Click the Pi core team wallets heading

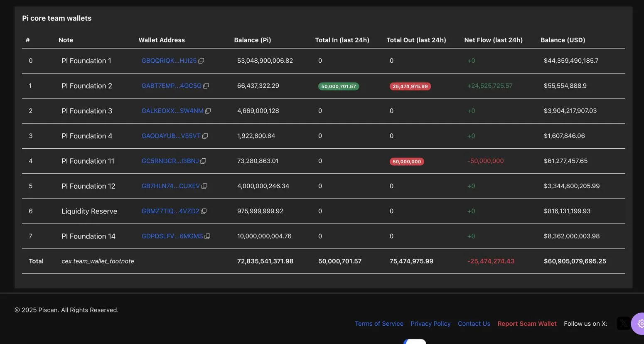57,18
